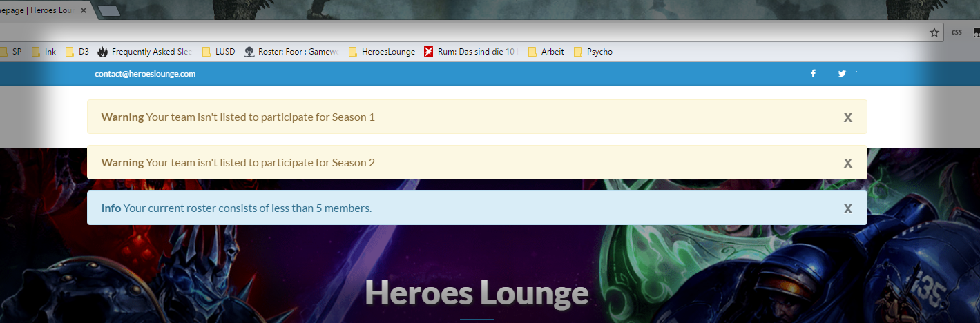Open the Roster: Foor bookmark
980x323 pixels.
[292, 52]
